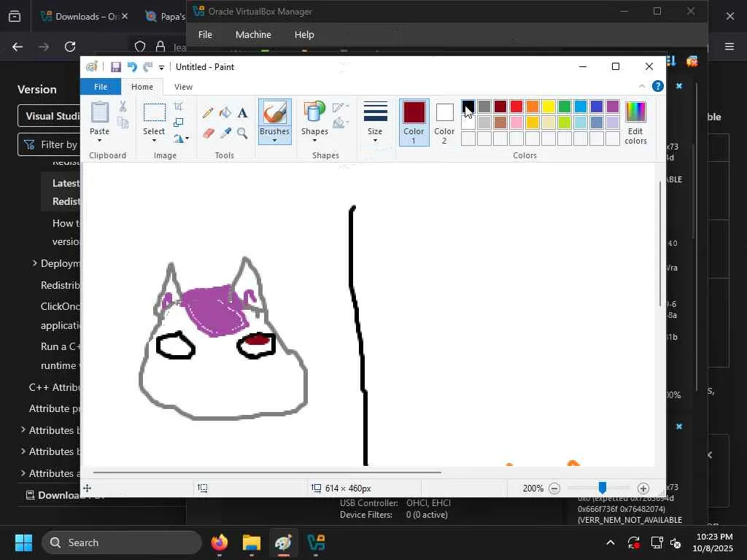Image resolution: width=747 pixels, height=560 pixels.
Task: Select the Magnifier tool in Paint
Action: (242, 133)
